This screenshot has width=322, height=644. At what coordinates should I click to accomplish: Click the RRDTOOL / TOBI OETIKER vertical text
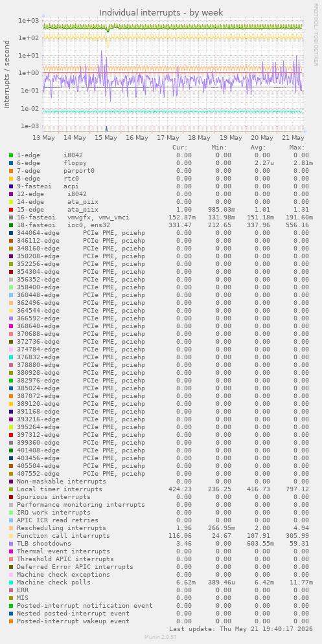(316, 34)
